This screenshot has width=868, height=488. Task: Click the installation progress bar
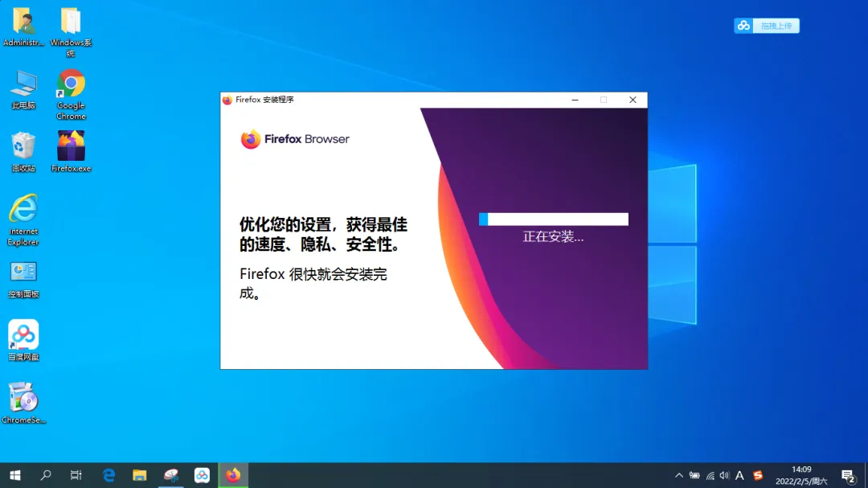(553, 219)
